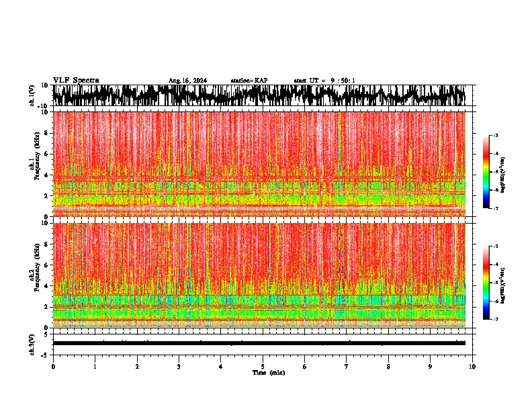Click the 'start UT = 9 :50: 1' text

click(324, 81)
